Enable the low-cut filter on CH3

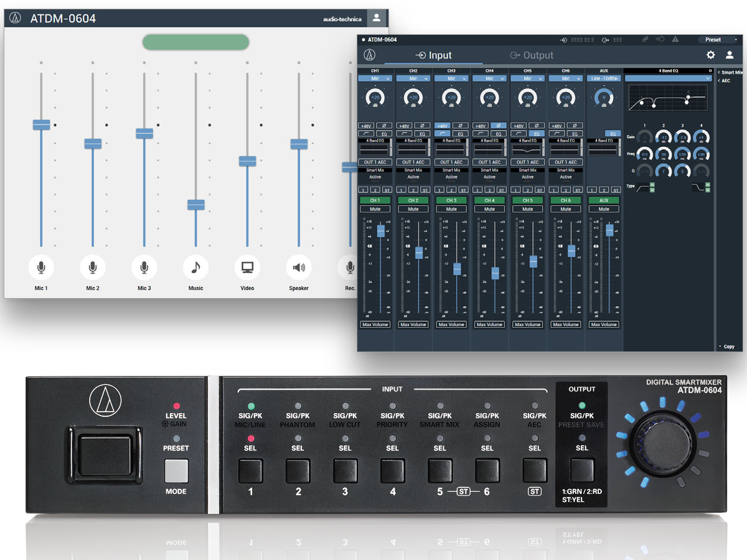tap(443, 133)
